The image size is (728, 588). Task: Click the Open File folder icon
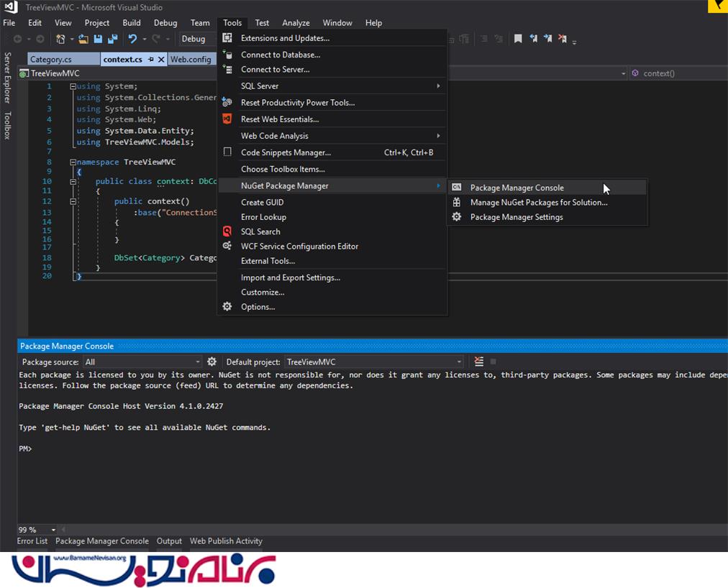pyautogui.click(x=83, y=39)
